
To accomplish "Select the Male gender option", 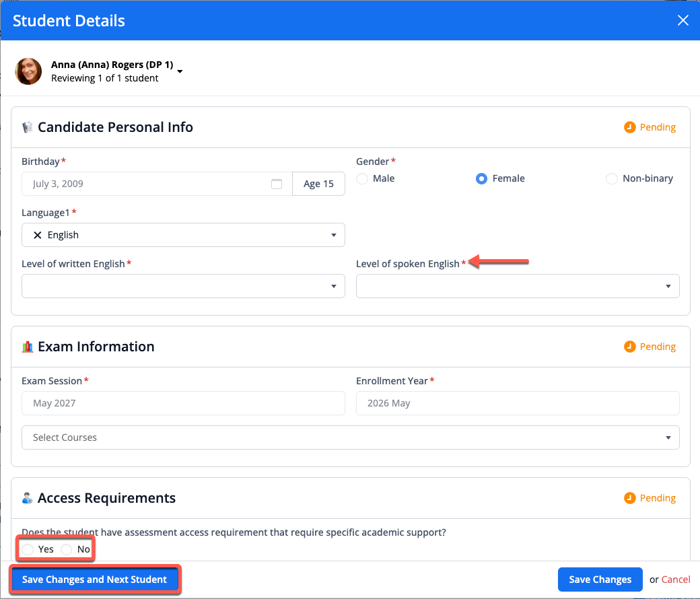I will tap(363, 179).
